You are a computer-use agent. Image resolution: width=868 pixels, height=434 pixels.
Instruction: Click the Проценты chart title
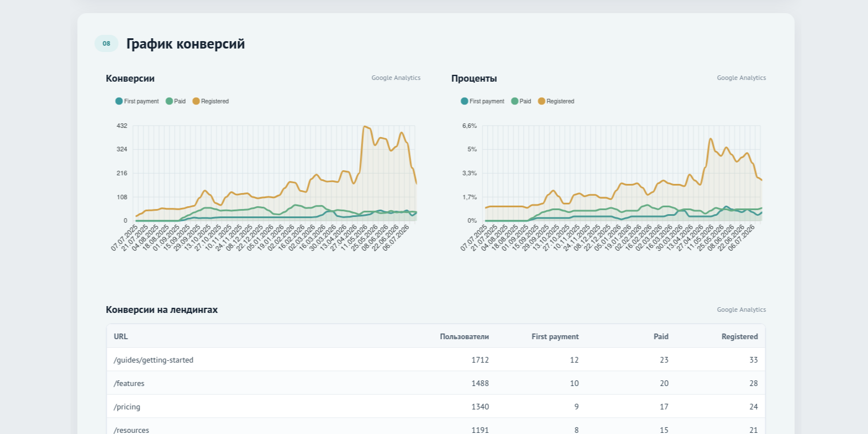click(474, 78)
